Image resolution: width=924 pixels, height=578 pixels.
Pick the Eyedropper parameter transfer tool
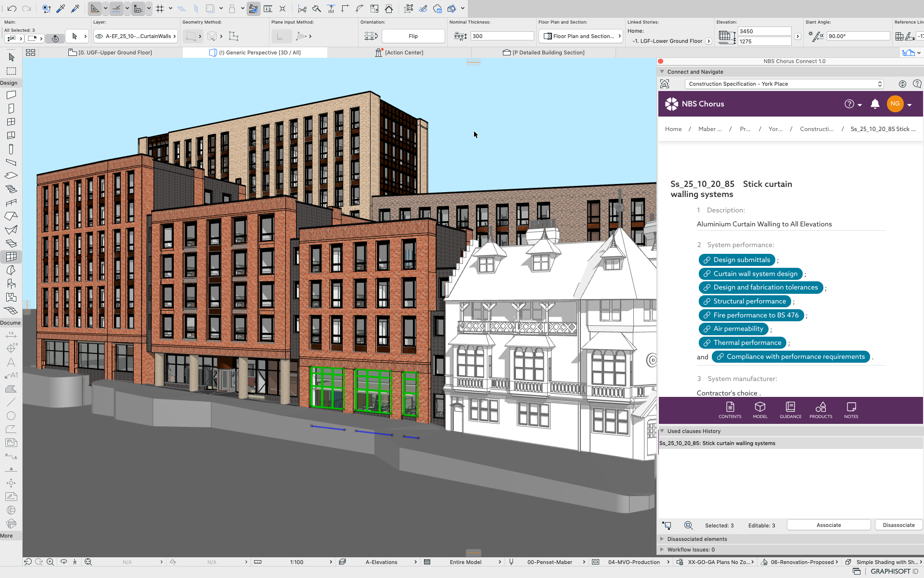[60, 8]
